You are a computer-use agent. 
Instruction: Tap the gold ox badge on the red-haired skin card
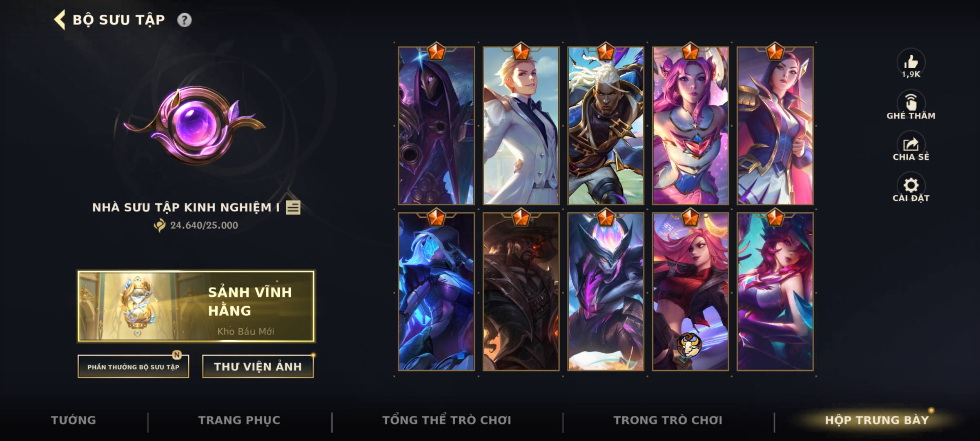(x=689, y=345)
